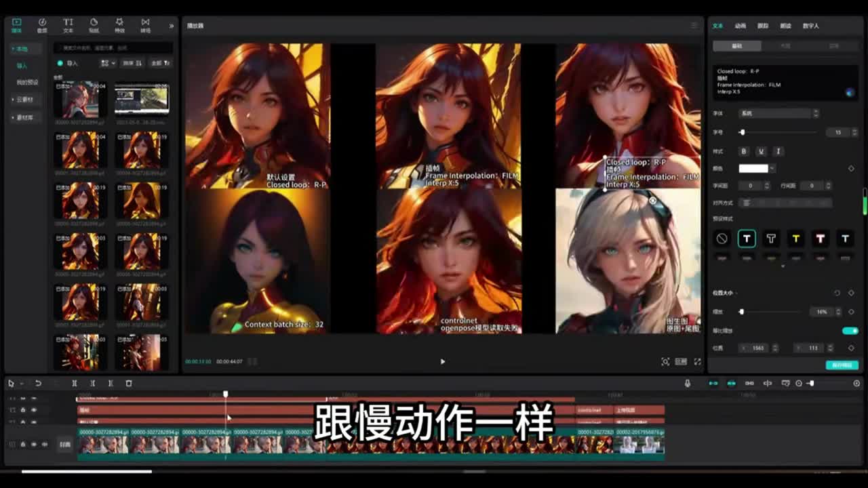Switch to the Digital Human (数字人) tab
Screen dimensions: 868x488
pos(811,26)
